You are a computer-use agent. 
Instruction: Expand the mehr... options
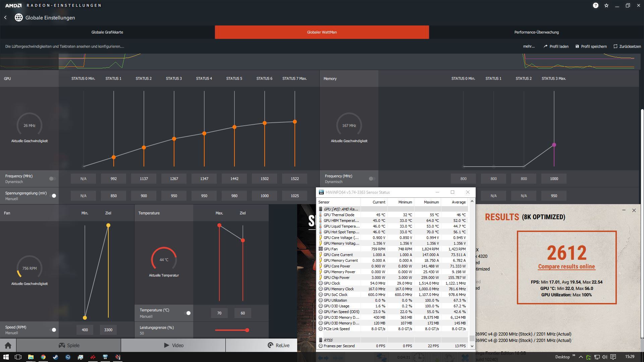[x=529, y=46]
